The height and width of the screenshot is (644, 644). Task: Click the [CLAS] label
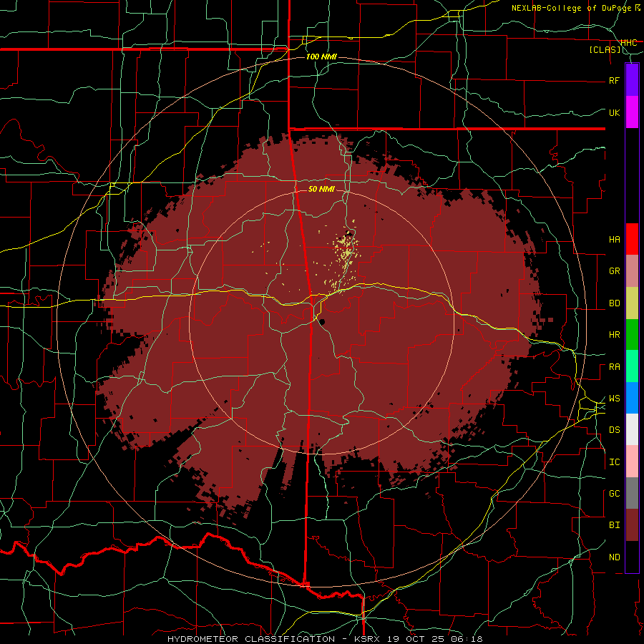pyautogui.click(x=605, y=49)
